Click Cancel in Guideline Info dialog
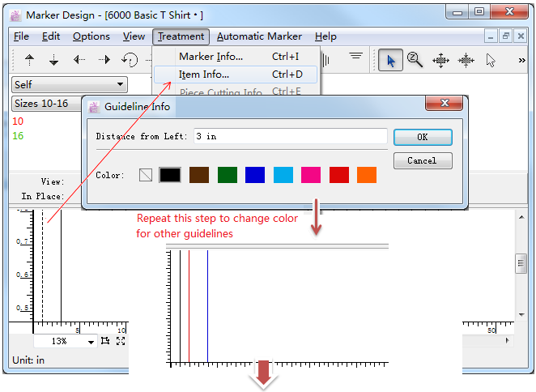Viewport: 536px width, 392px height. click(x=422, y=160)
